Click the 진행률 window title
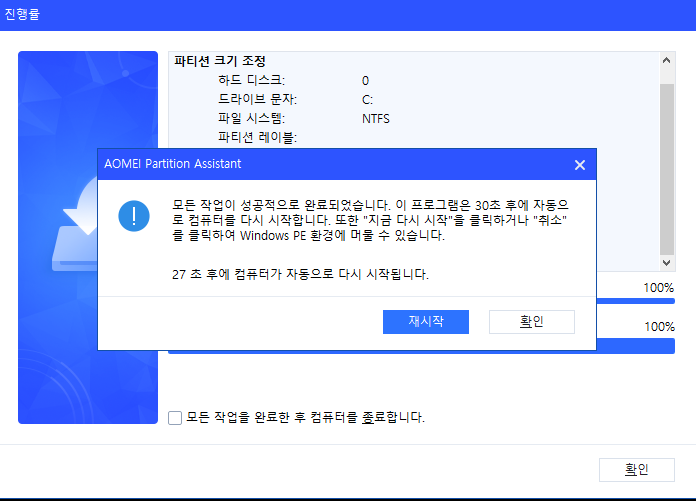The width and height of the screenshot is (696, 501). (x=22, y=14)
